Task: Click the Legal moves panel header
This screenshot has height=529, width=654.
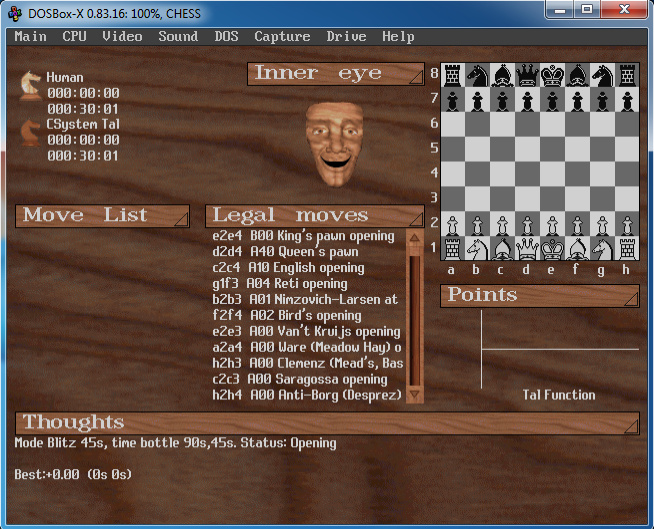Action: pyautogui.click(x=315, y=216)
